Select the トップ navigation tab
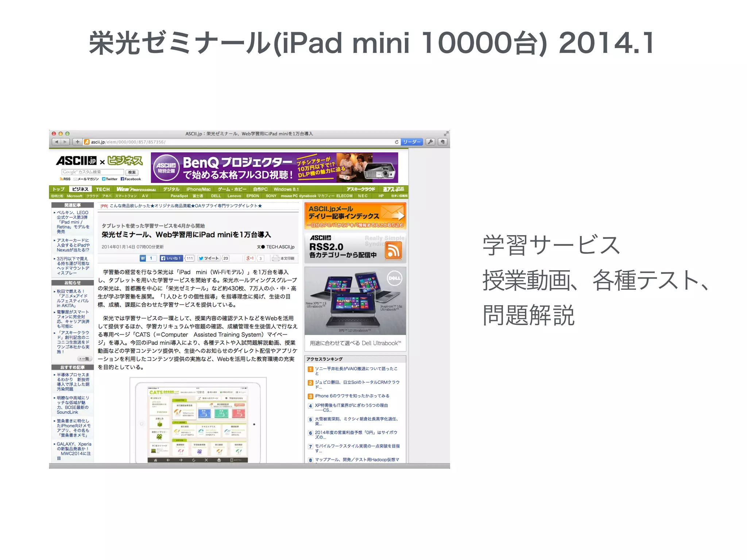The image size is (747, 560). [58, 189]
